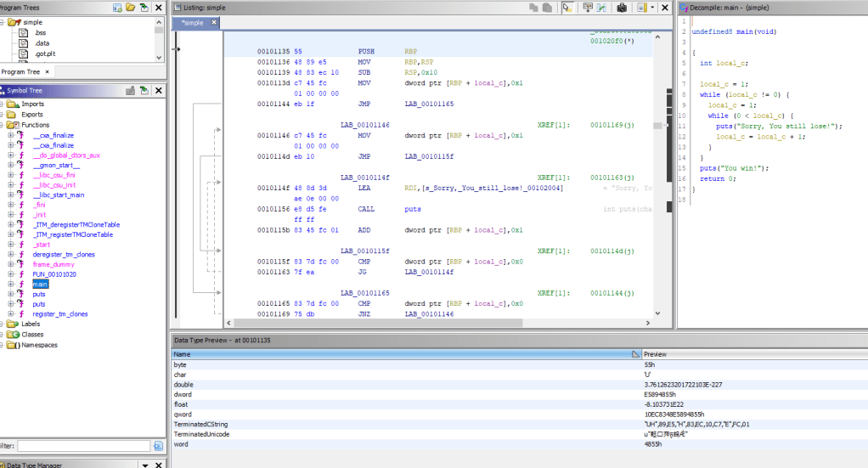Viewport: 868px width, 468px height.
Task: Select the *simple tab in Listing
Action: point(193,24)
